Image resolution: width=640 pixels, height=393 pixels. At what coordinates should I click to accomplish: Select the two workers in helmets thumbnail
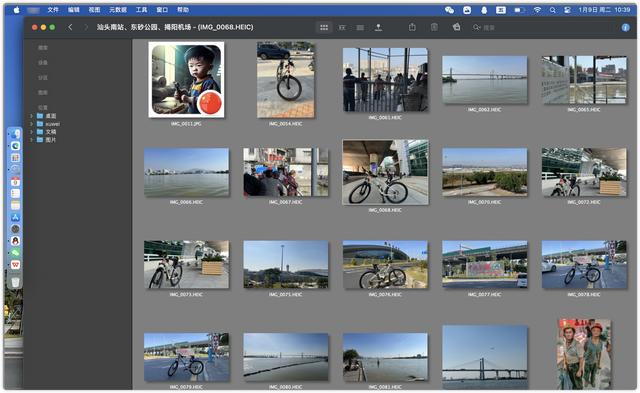coord(584,354)
